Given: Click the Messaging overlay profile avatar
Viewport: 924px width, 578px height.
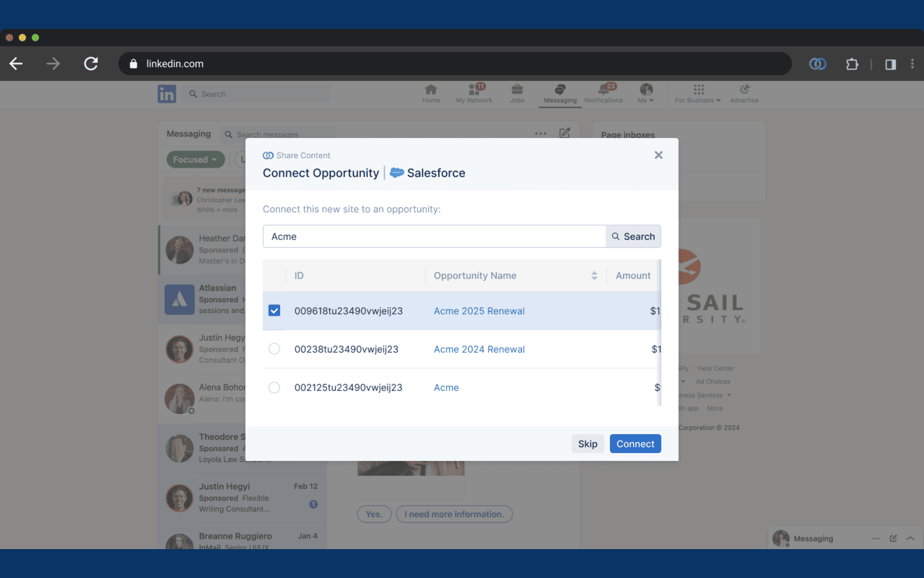Looking at the screenshot, I should (780, 538).
